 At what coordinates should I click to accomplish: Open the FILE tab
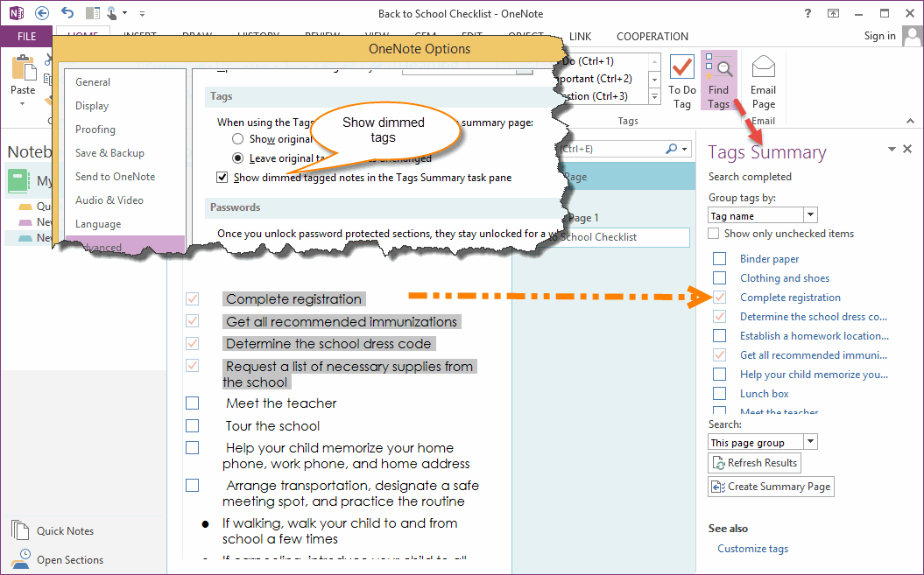26,37
